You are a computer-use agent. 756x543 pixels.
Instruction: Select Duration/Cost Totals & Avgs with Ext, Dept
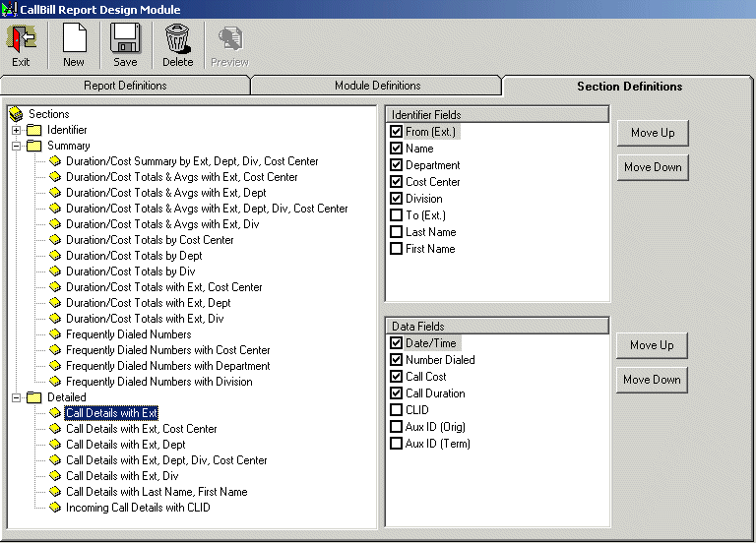point(165,193)
